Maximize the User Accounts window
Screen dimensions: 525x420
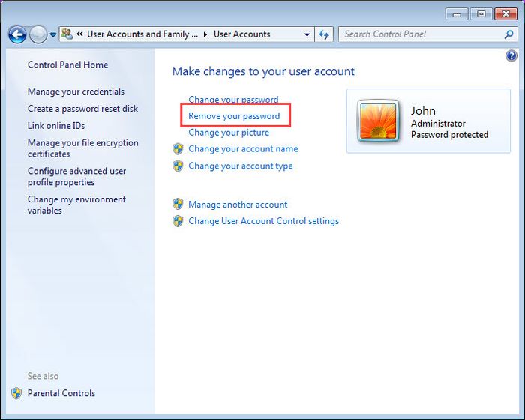pyautogui.click(x=481, y=14)
